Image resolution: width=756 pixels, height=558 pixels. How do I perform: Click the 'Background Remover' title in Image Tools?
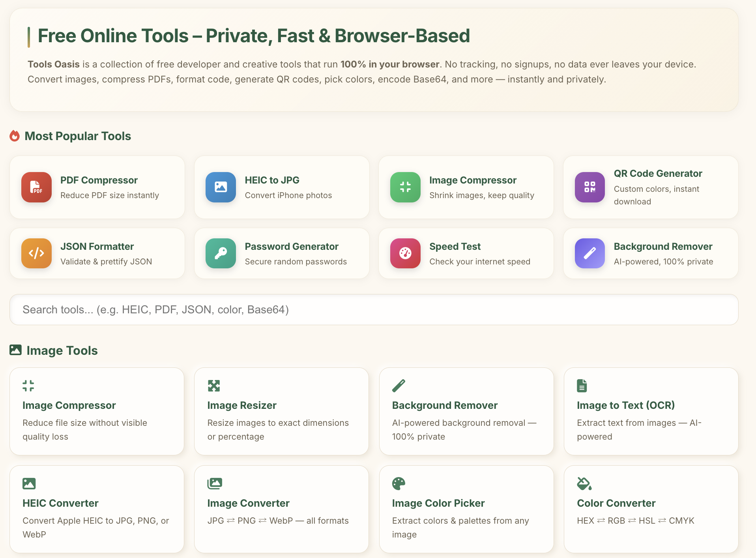pos(445,405)
